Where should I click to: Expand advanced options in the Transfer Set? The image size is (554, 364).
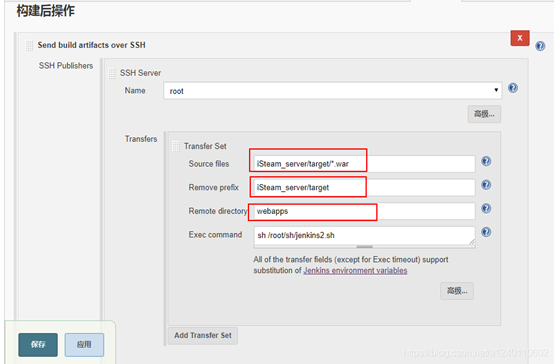pos(457,291)
